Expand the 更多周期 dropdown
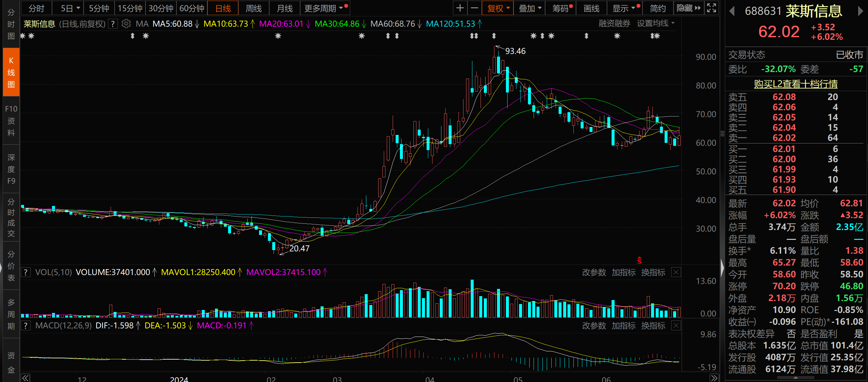 point(324,8)
